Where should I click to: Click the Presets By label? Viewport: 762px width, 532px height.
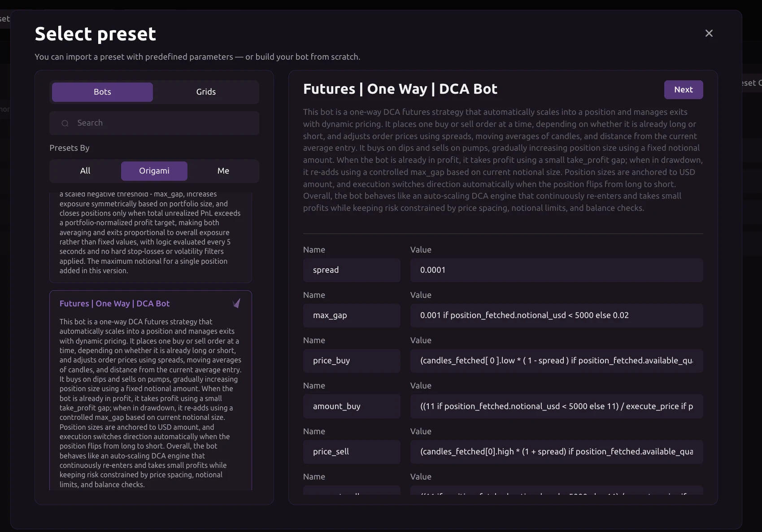70,148
